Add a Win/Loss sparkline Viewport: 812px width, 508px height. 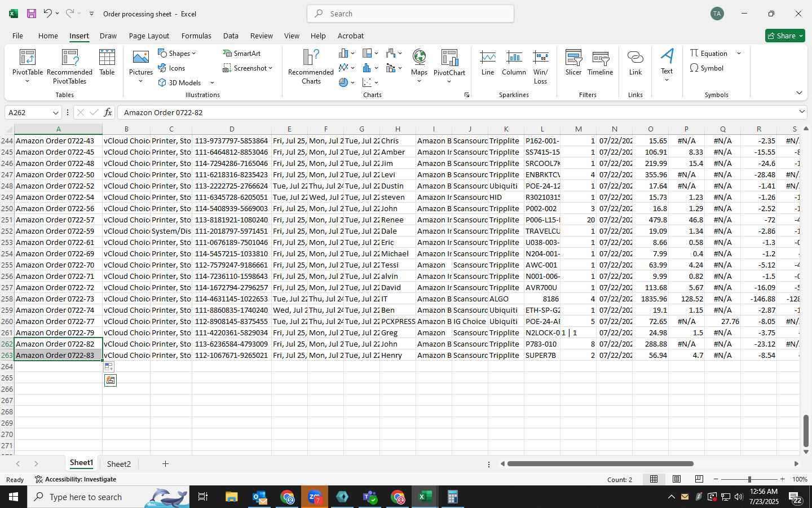coord(540,67)
